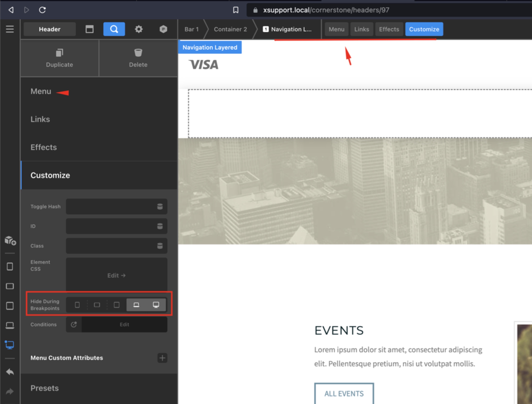
Task: Add a menu custom attribute
Action: [162, 358]
